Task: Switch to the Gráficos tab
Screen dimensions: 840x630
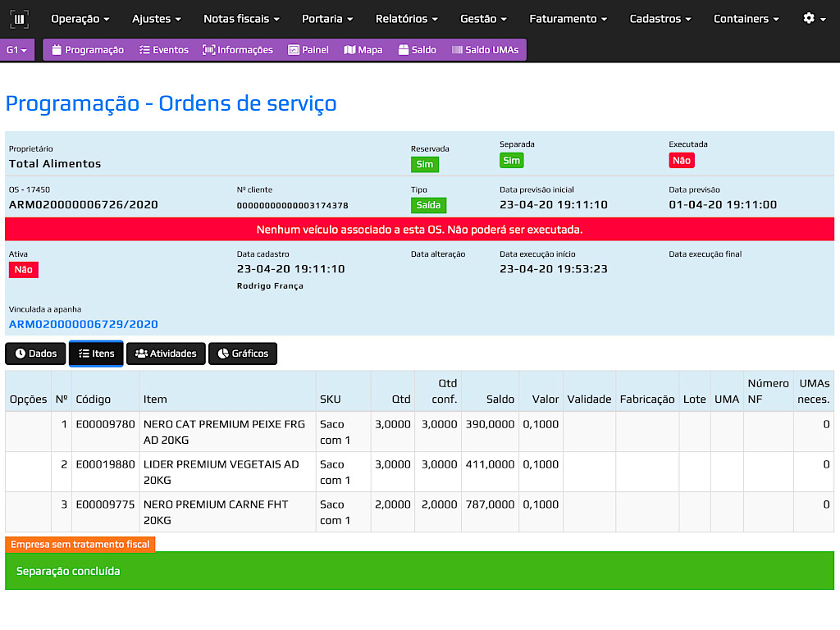Action: coord(243,354)
